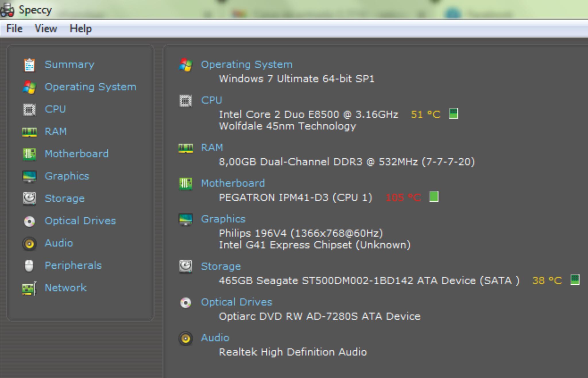Select Operating System in the sidebar
The image size is (588, 378).
click(90, 87)
